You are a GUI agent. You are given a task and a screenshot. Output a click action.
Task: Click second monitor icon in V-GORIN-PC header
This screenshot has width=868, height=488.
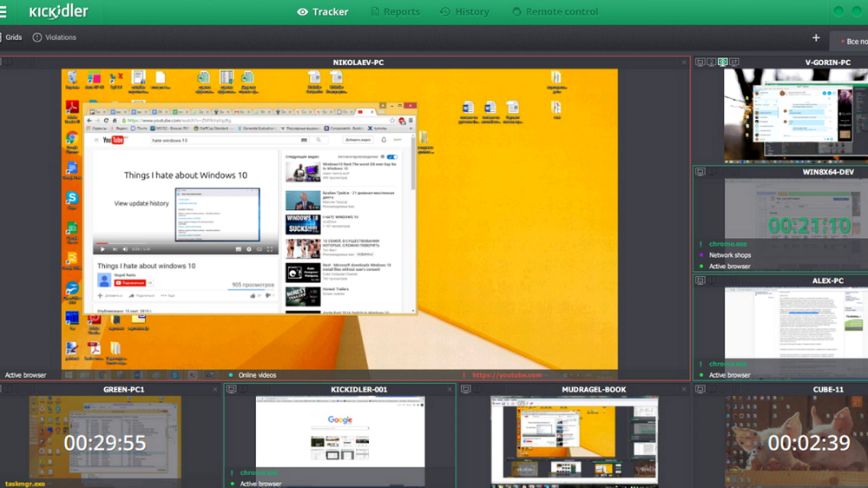pos(712,62)
